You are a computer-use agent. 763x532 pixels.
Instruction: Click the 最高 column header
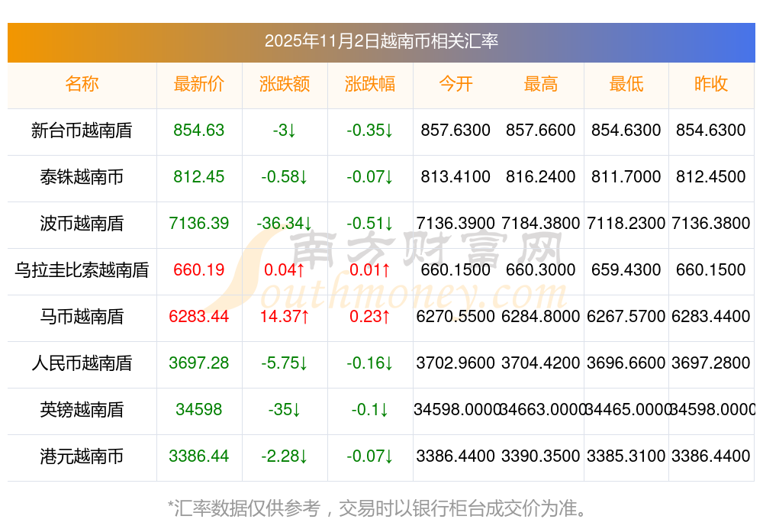pos(540,84)
